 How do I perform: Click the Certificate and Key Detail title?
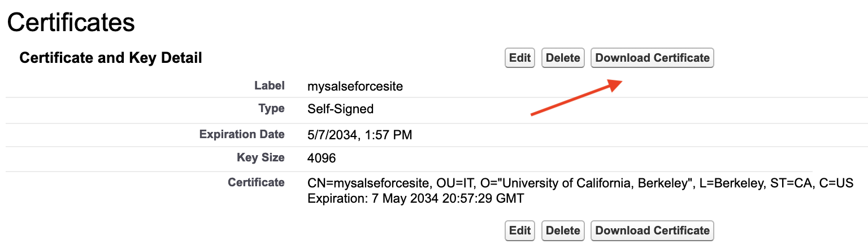tap(111, 58)
